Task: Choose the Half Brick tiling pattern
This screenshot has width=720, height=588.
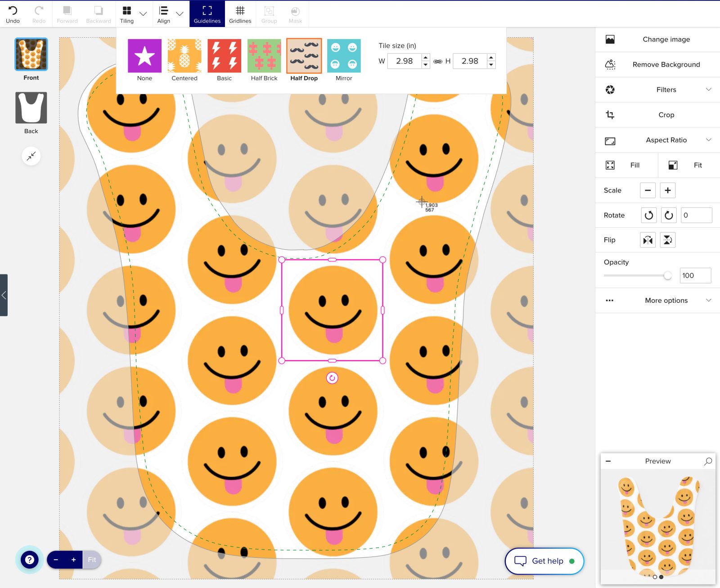Action: pyautogui.click(x=264, y=56)
